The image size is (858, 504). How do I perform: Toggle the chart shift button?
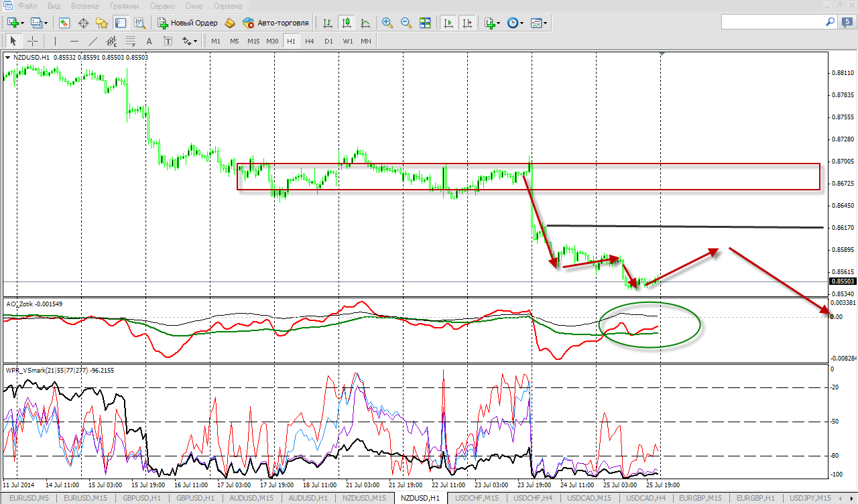[x=467, y=23]
